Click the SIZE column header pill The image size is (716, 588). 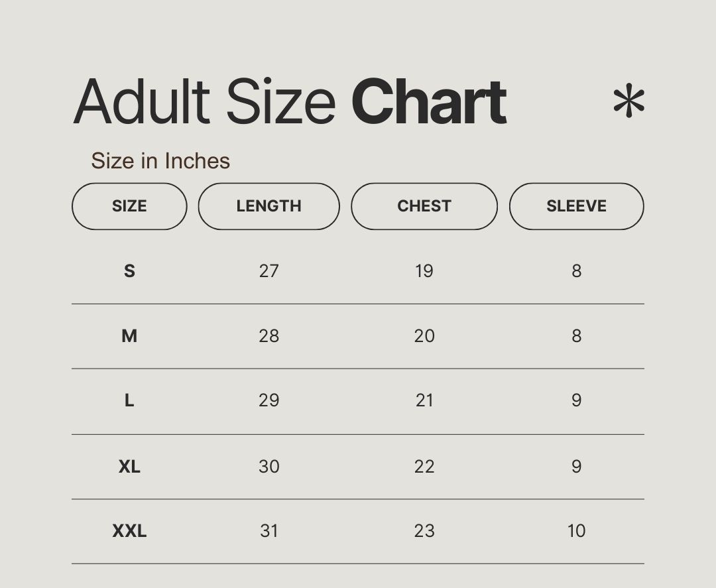[x=129, y=206]
